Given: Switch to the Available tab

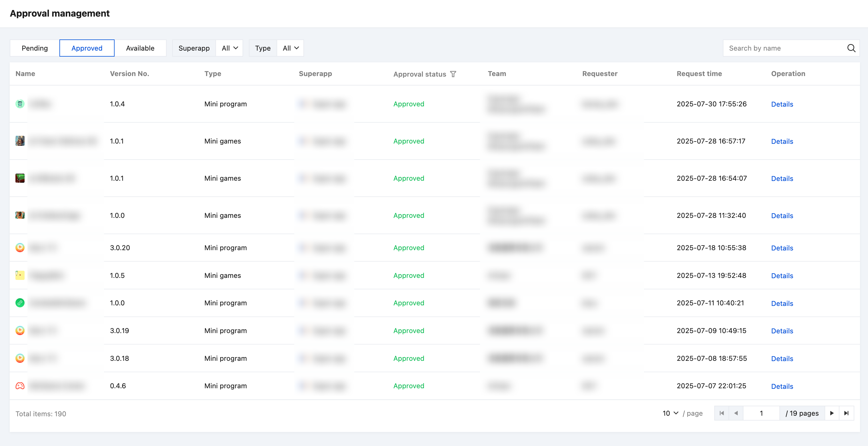Looking at the screenshot, I should click(x=140, y=48).
